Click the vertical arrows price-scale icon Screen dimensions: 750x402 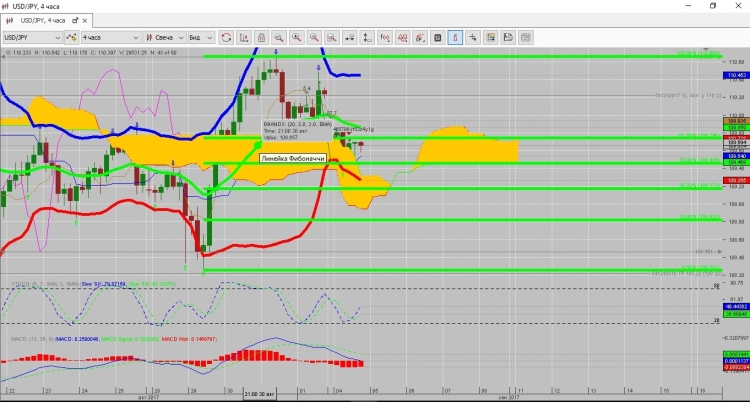367,37
